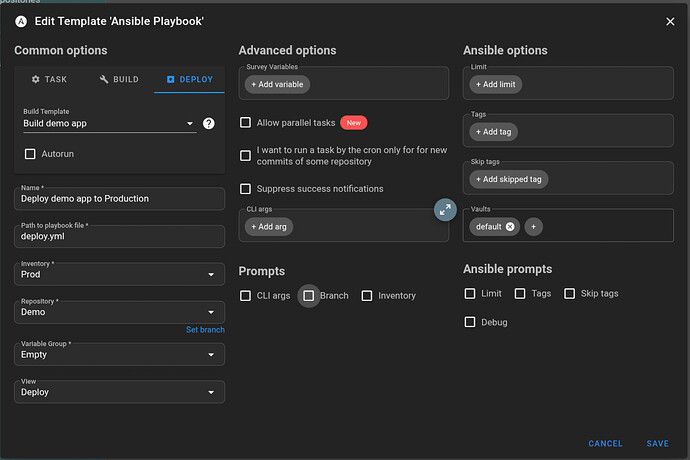Viewport: 690px width, 460px height.
Task: Check Suppress success notifications
Action: [246, 189]
